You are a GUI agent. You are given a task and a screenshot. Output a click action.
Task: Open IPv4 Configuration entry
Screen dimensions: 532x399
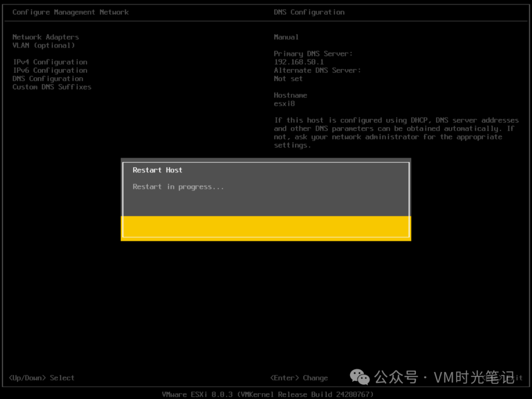click(x=50, y=62)
